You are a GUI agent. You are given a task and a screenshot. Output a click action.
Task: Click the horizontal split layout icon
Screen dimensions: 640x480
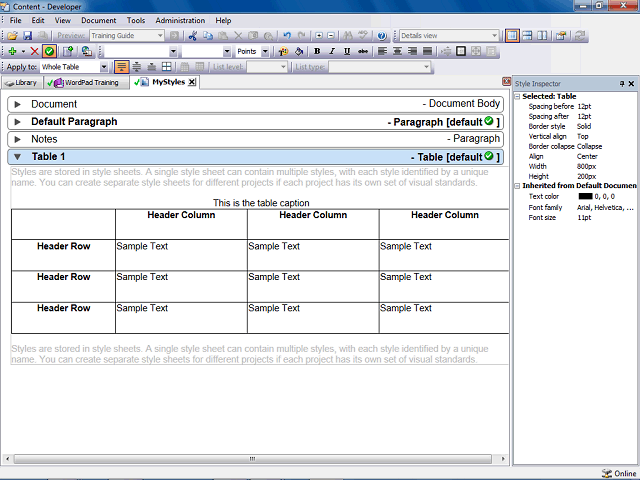(527, 36)
